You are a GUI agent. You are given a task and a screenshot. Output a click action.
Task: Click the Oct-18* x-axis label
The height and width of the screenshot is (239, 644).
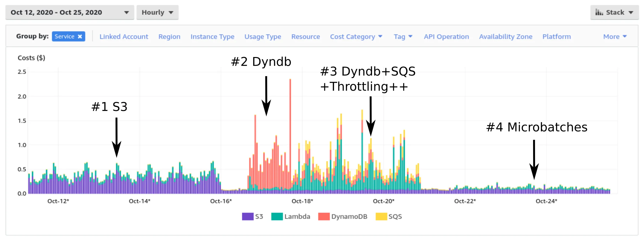(302, 201)
